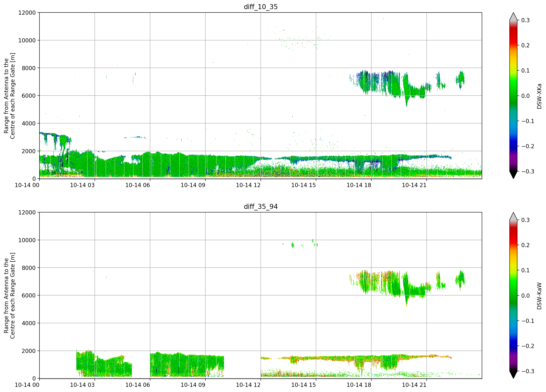This screenshot has width=546, height=392.
Task: Click '10-14 21' x-tick under diff_10_35
Action: point(414,185)
